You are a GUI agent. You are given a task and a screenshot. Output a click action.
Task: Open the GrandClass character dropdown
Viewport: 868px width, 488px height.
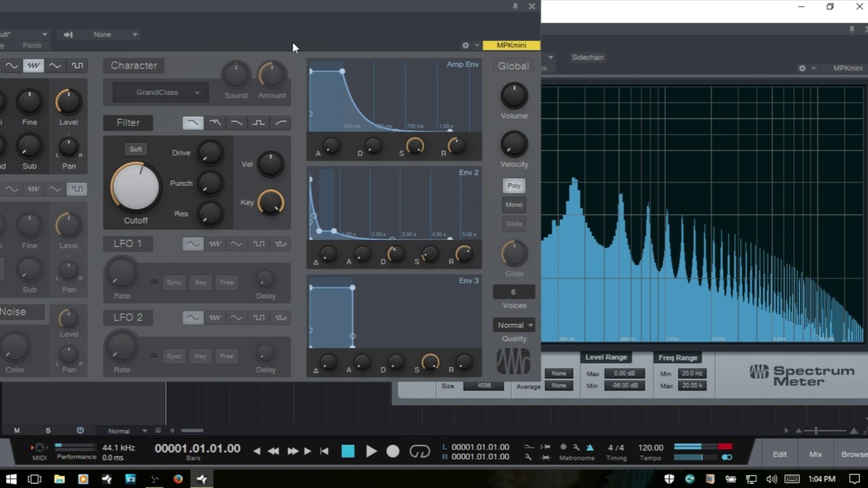click(161, 92)
